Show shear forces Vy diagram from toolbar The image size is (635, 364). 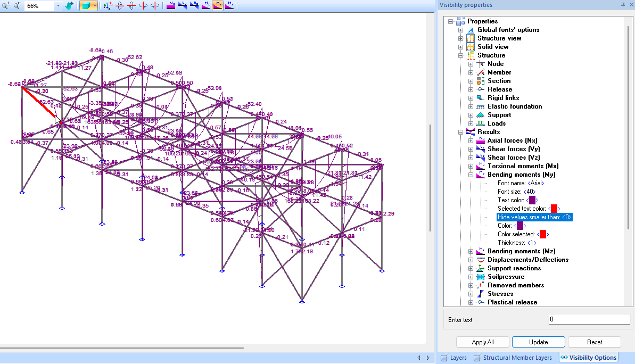pyautogui.click(x=183, y=6)
